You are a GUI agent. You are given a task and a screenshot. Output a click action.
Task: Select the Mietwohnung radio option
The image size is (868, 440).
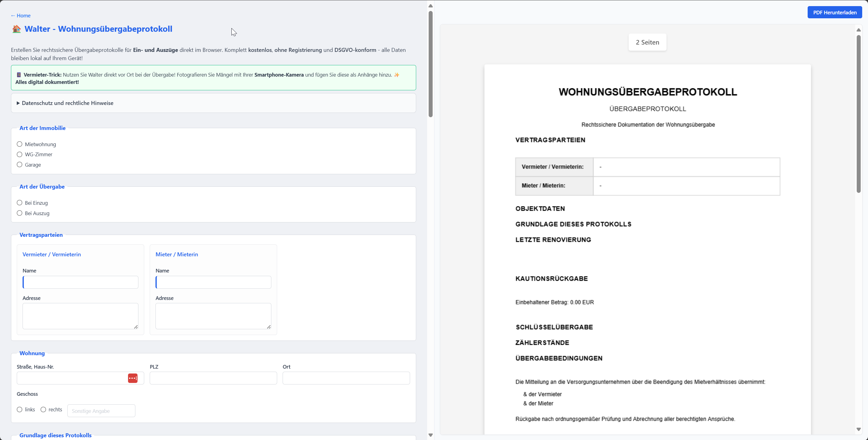click(x=20, y=144)
